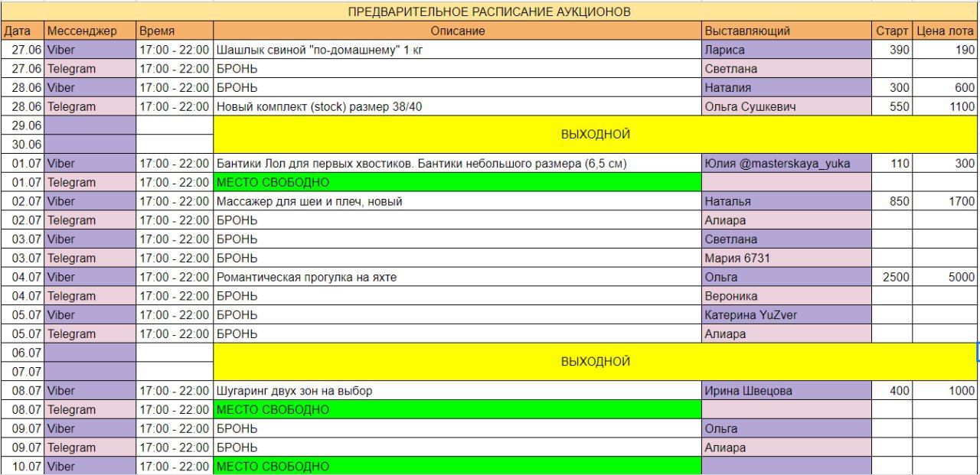Click the exhibitor cell "Мария 6731"

[x=787, y=258]
